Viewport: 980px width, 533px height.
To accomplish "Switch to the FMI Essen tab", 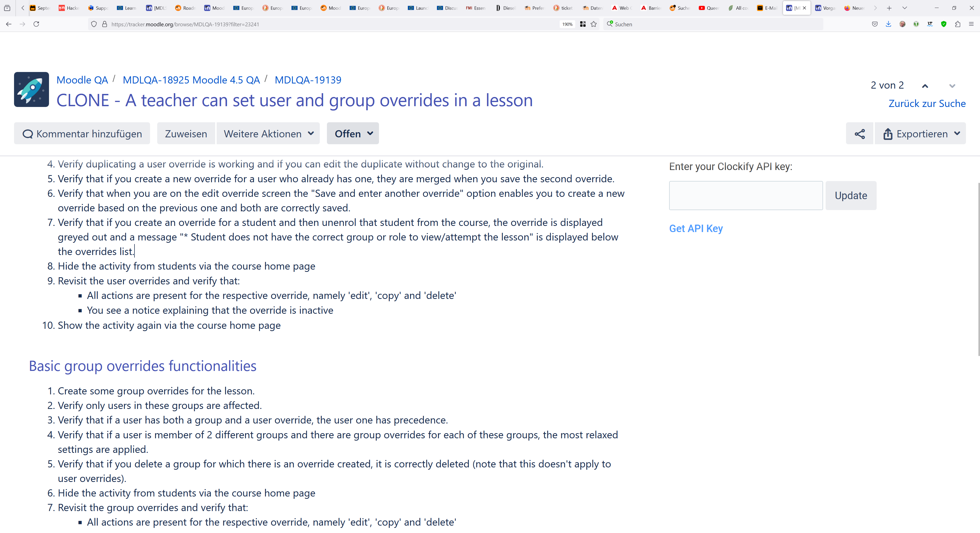I will pyautogui.click(x=475, y=8).
